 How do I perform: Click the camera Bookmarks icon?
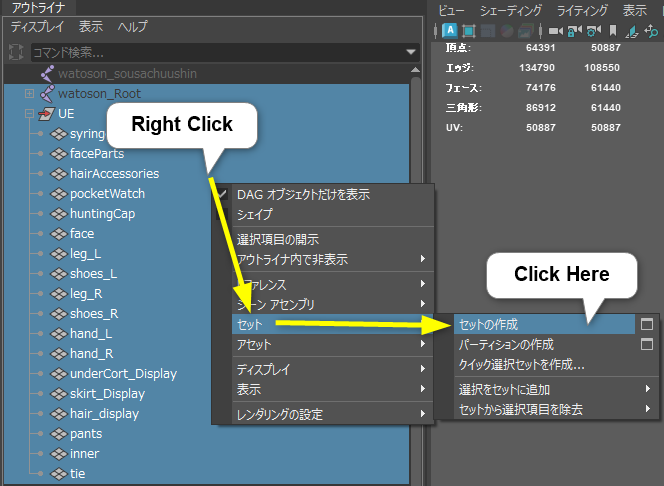[613, 31]
